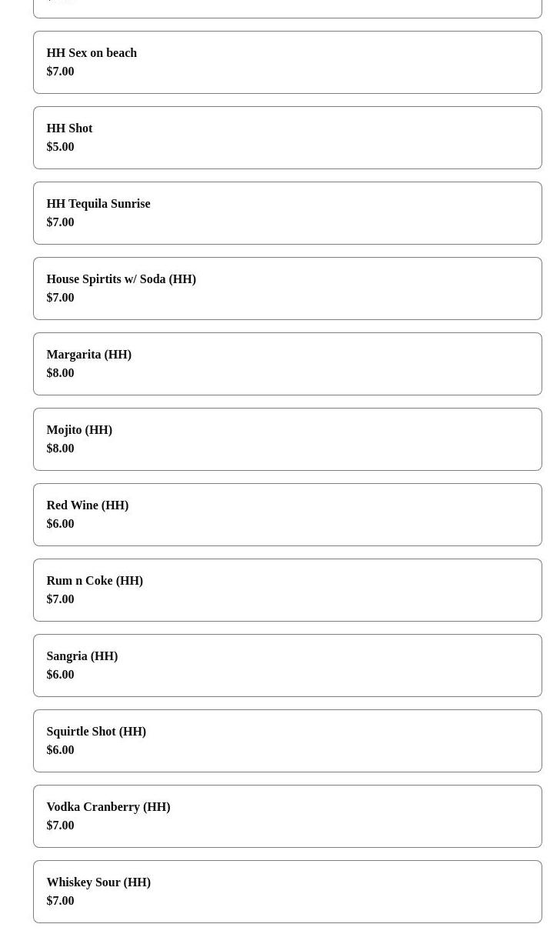Image resolution: width=560 pixels, height=934 pixels.
Task: Open the Sangria (HH) card
Action: (x=287, y=665)
